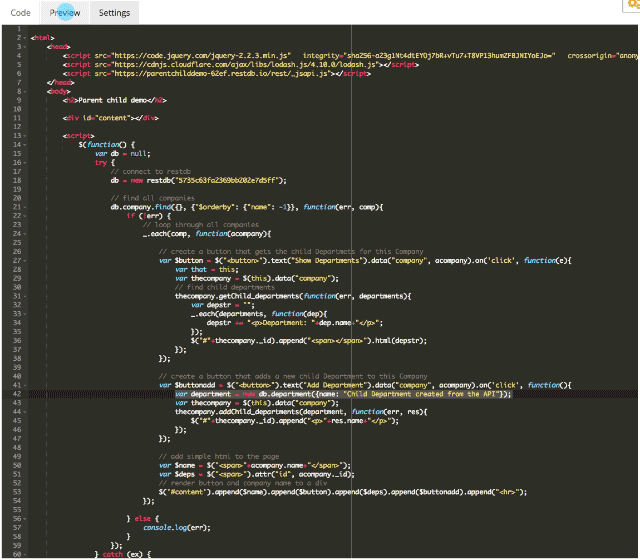Click the '<p>Department:' string on line 34
The height and width of the screenshot is (560, 640).
pyautogui.click(x=282, y=323)
